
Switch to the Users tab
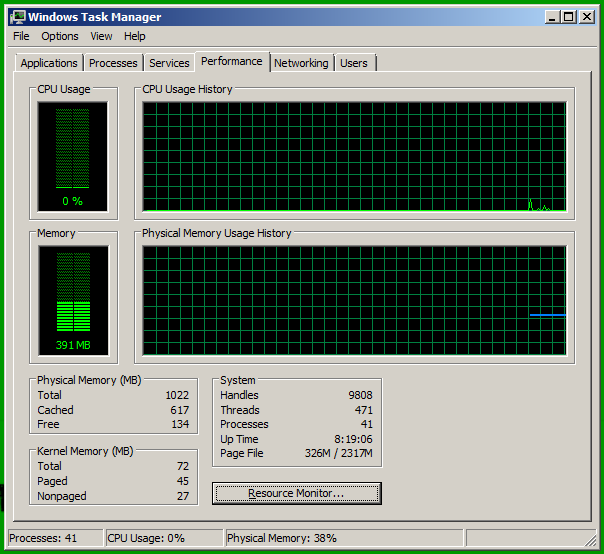[x=354, y=63]
